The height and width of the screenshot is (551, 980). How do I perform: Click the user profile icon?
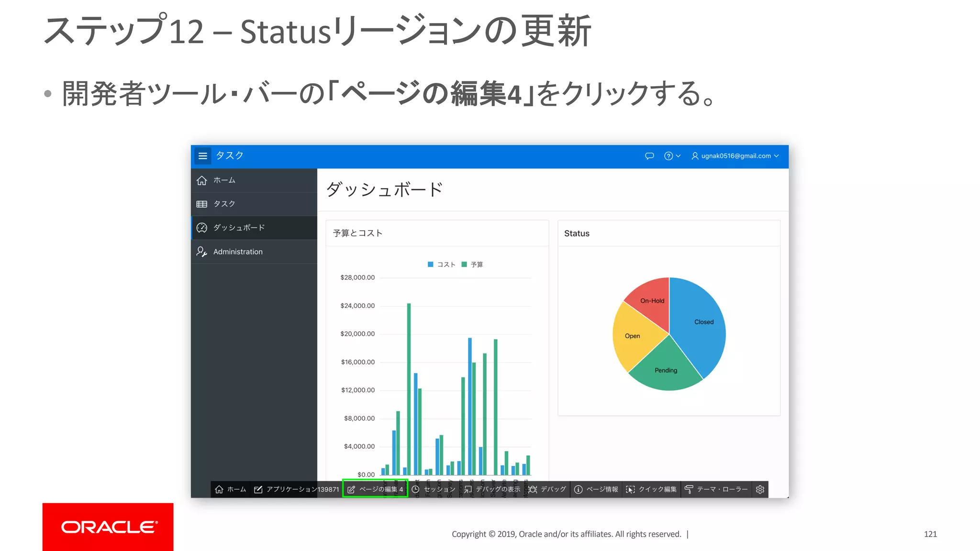695,156
